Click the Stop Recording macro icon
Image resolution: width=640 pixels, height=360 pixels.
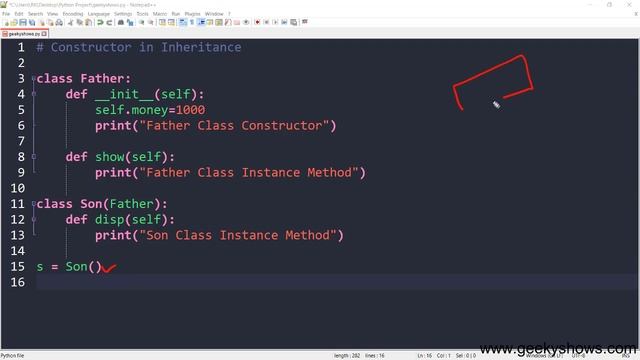coord(266,22)
